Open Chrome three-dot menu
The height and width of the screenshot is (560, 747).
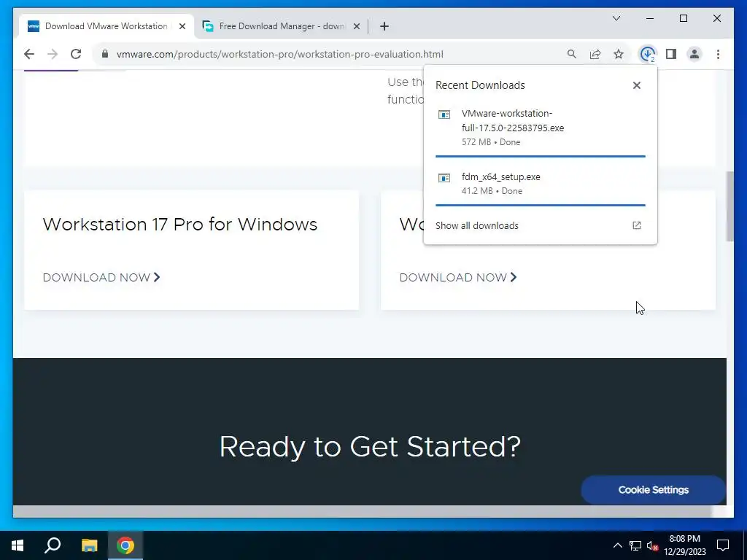(718, 54)
